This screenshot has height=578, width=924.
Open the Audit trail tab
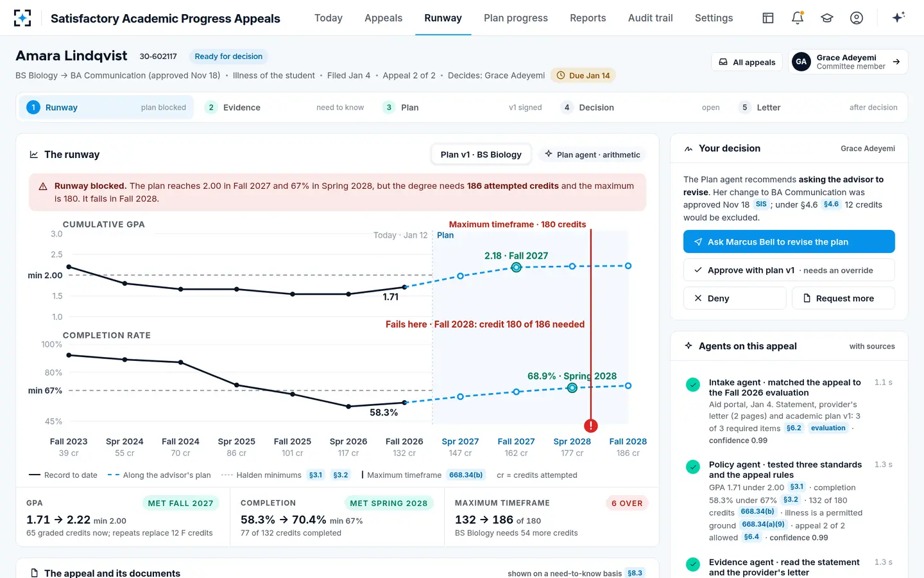651,18
